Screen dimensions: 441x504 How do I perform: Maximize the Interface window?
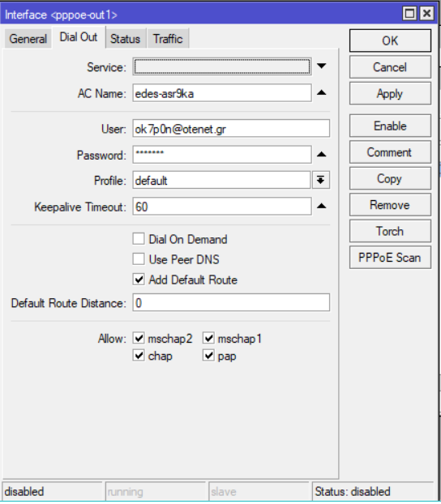tap(409, 14)
